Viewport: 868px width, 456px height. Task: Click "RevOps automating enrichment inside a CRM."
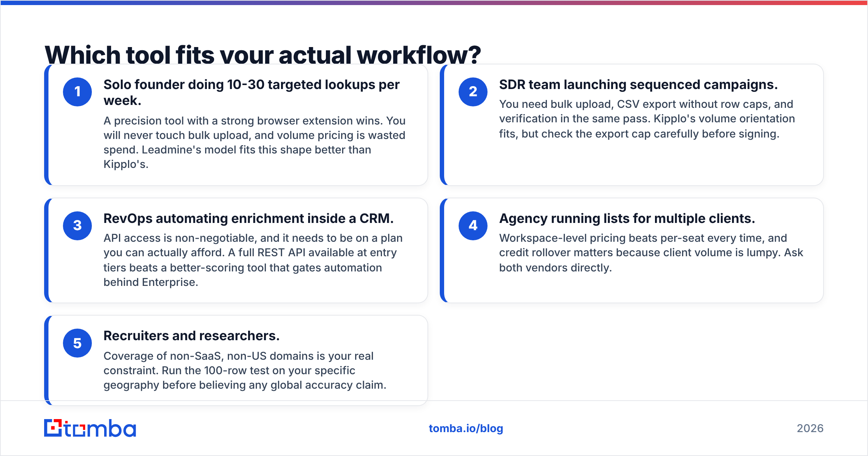248,219
